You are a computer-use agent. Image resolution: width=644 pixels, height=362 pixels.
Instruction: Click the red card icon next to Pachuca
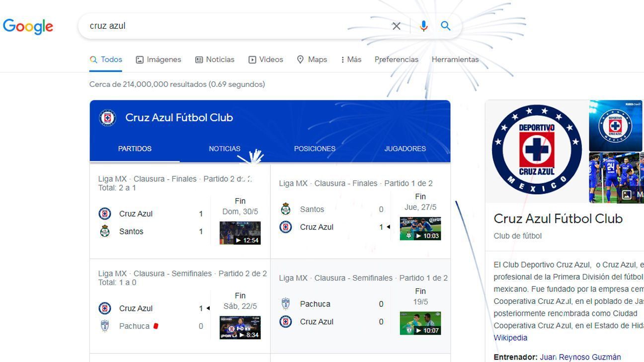click(156, 326)
